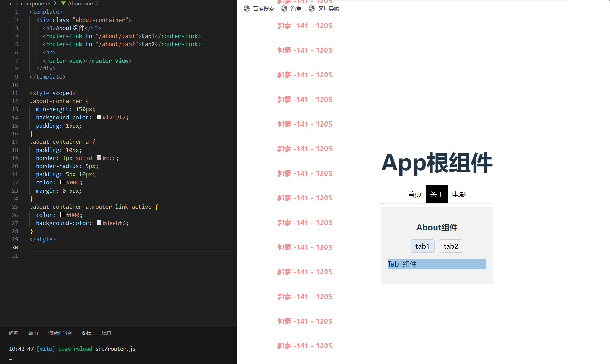The width and height of the screenshot is (610, 364).
Task: Open the 端口 panel tab
Action: (107, 333)
